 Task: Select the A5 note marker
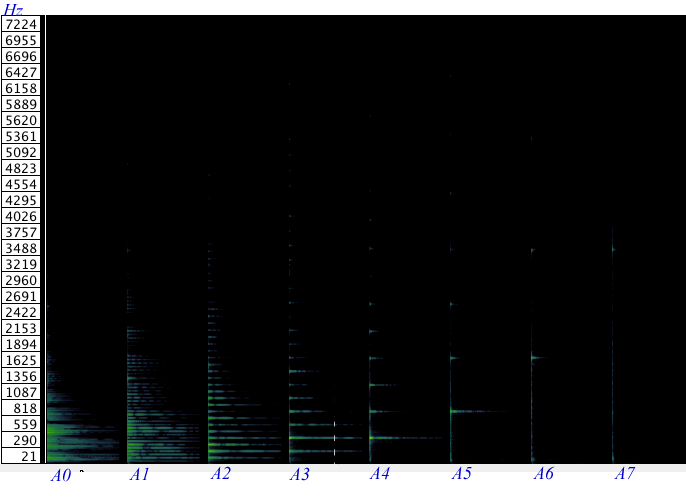462,473
